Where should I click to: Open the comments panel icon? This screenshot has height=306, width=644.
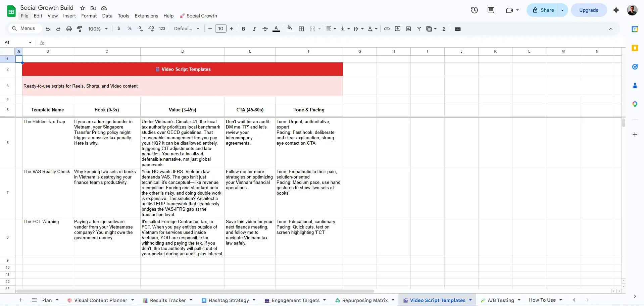tap(491, 10)
